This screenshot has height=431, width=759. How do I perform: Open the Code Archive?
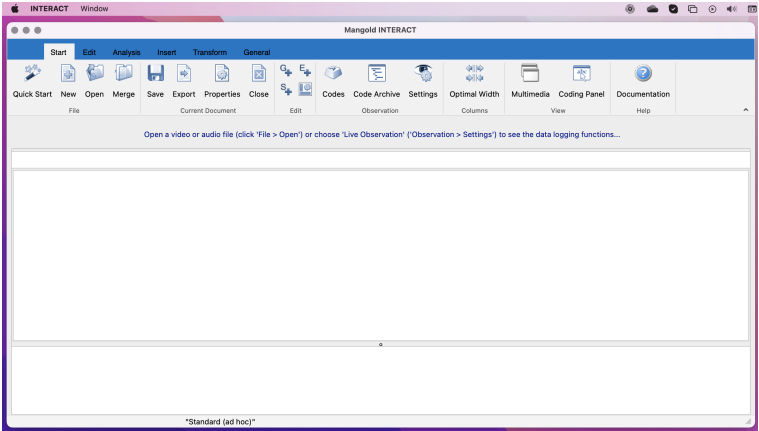[377, 81]
